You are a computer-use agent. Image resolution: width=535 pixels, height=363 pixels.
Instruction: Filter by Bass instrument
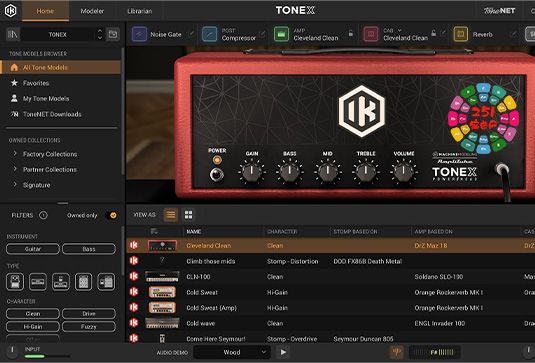[89, 249]
